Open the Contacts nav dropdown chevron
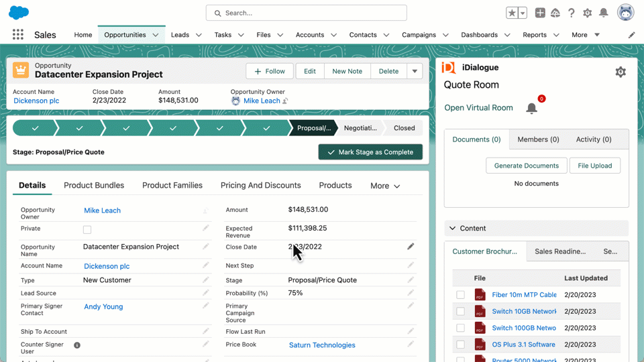 click(386, 35)
